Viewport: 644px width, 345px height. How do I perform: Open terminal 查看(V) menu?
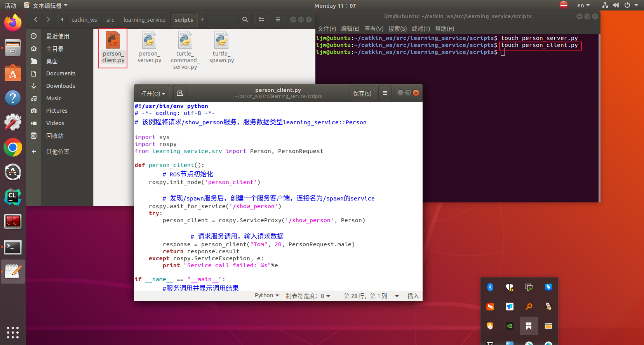[x=374, y=29]
